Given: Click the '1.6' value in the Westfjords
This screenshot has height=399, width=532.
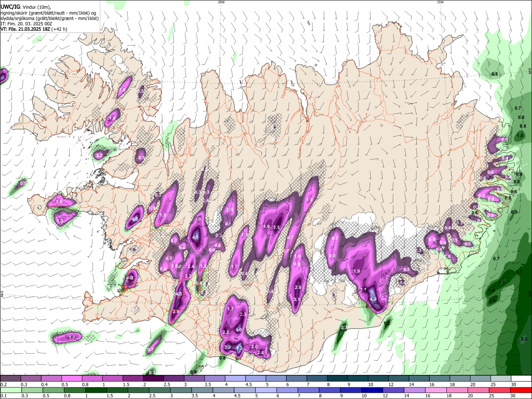Looking at the screenshot, I should click(112, 118).
